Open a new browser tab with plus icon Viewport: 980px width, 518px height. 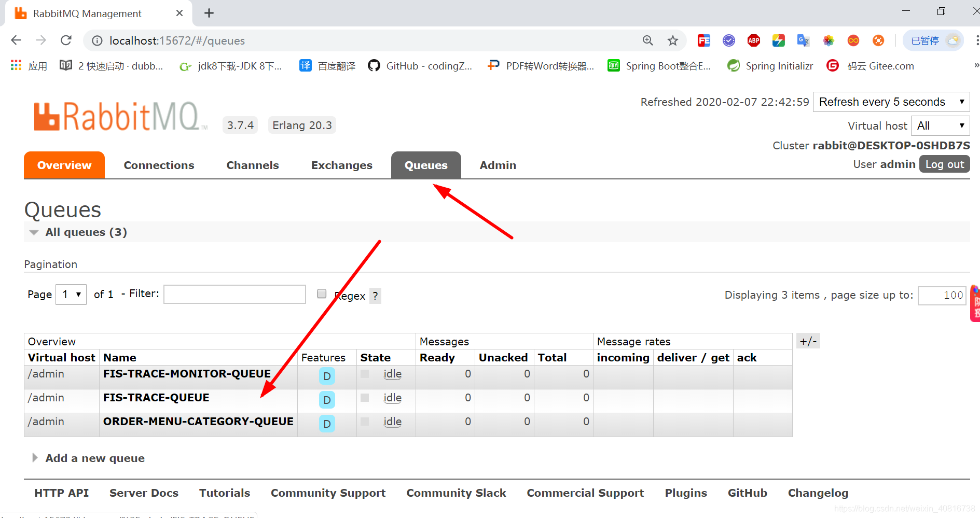coord(209,13)
